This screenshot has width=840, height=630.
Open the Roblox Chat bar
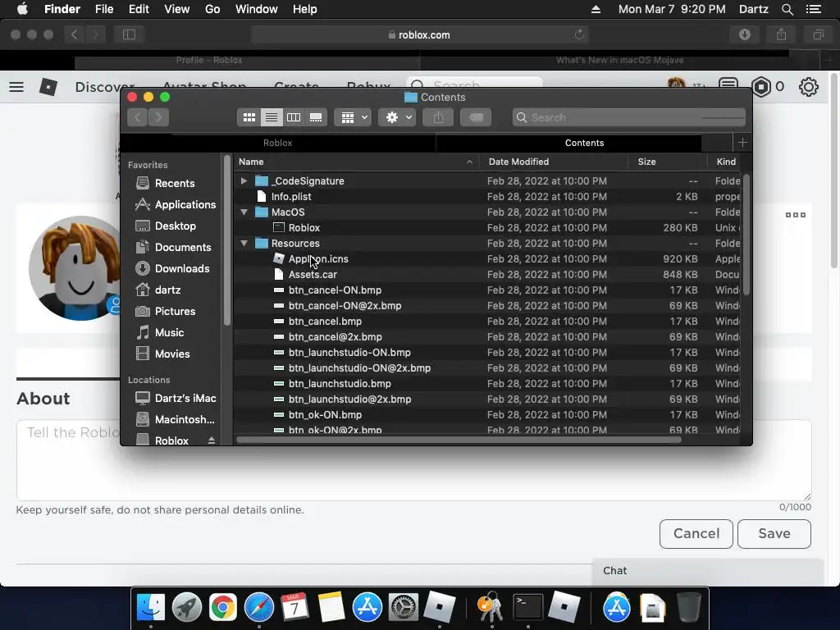[707, 571]
